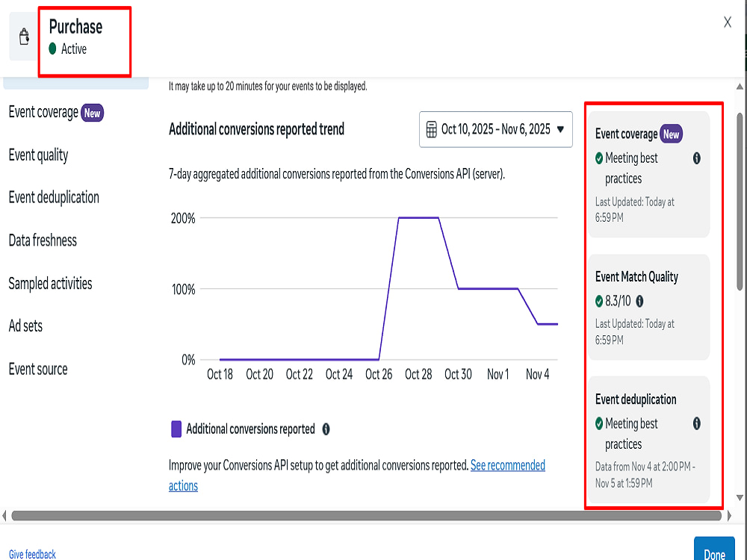747x560 pixels.
Task: Click the info icon in the Event coverage card
Action: [696, 158]
